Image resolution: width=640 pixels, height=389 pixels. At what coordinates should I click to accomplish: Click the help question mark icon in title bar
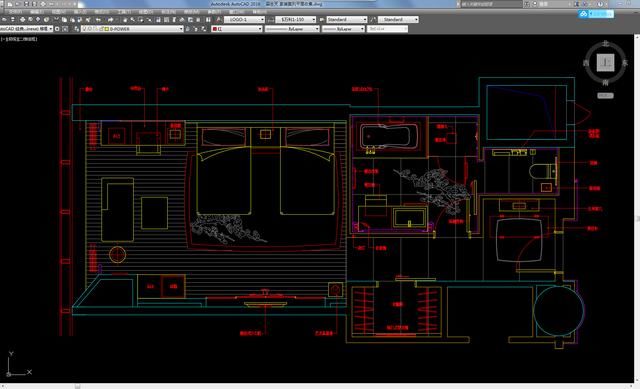tap(600, 4)
